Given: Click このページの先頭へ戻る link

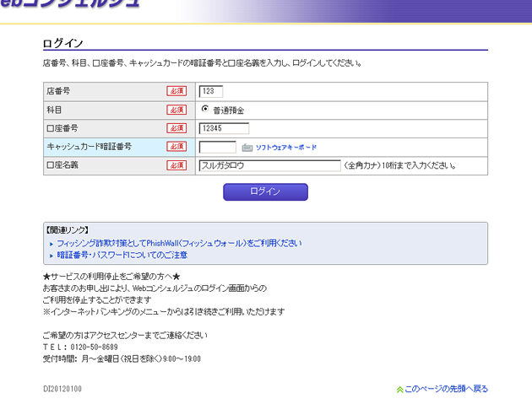Looking at the screenshot, I should click(x=446, y=389).
